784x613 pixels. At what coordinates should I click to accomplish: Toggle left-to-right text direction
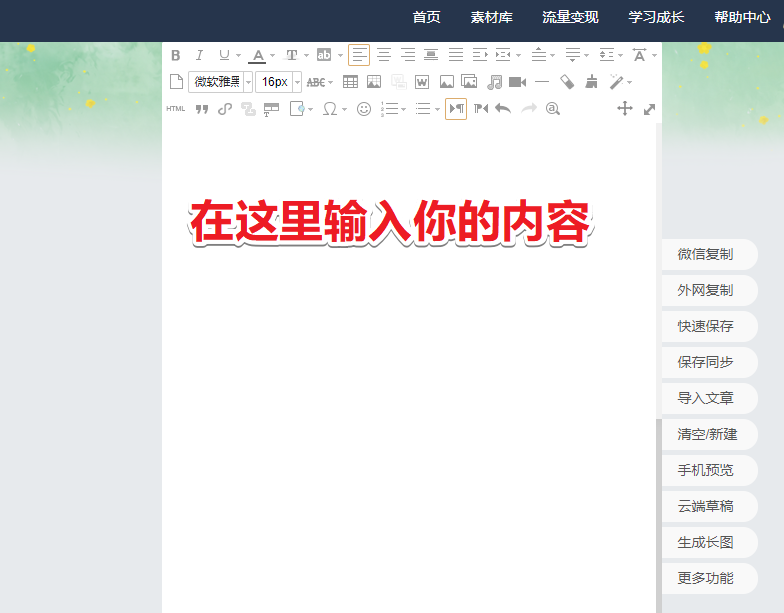point(456,108)
